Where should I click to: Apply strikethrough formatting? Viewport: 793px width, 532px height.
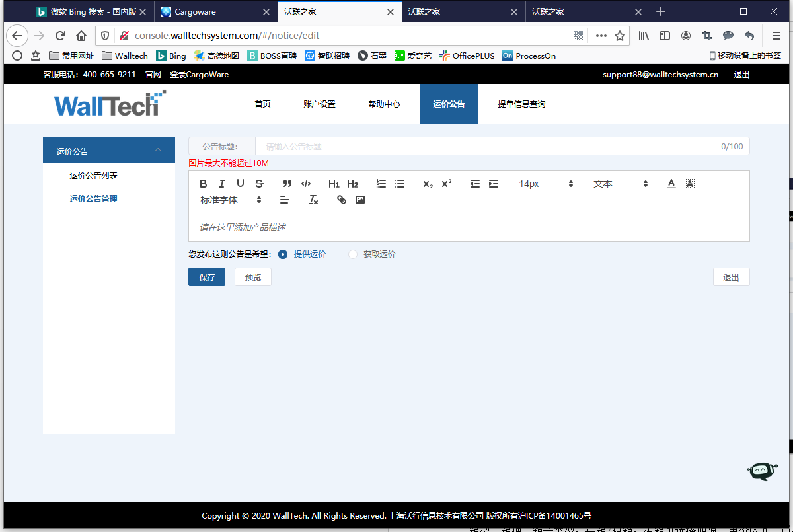(x=259, y=184)
